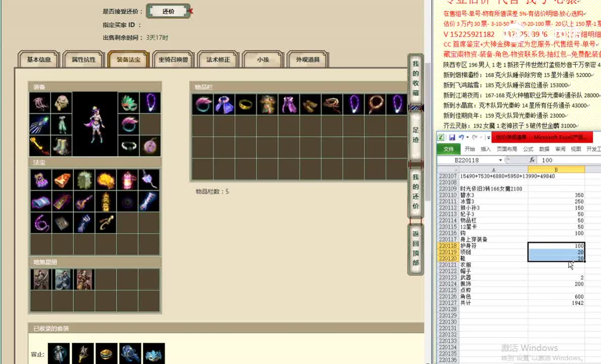This screenshot has width=601, height=364.
Task: Select the orange bead necklace in the inventory
Action: click(375, 104)
